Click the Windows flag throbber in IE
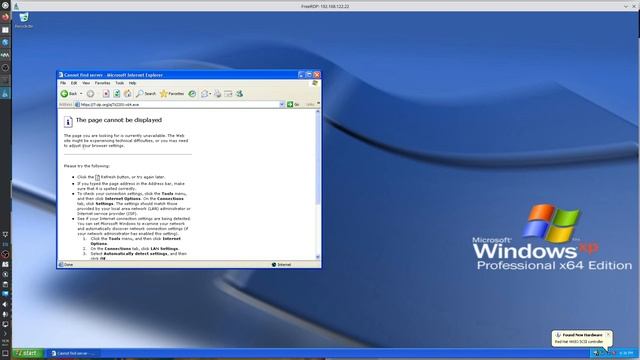This screenshot has width=640, height=360. click(315, 83)
